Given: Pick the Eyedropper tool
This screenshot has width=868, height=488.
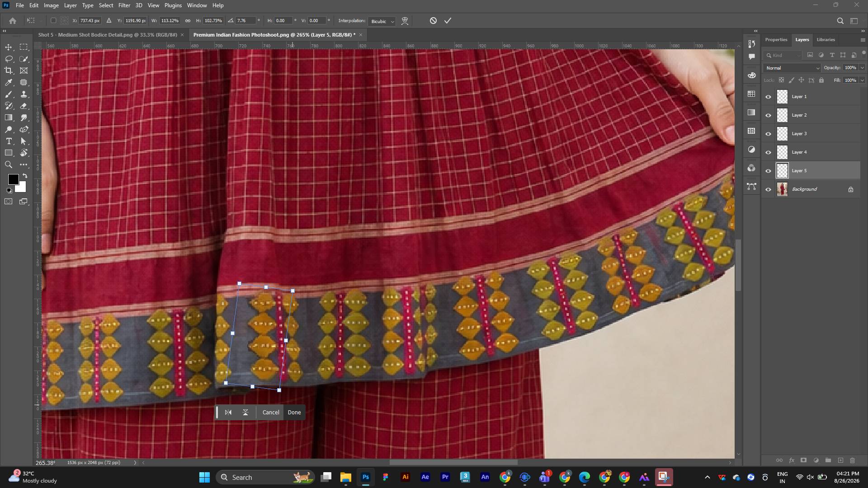Looking at the screenshot, I should (9, 83).
